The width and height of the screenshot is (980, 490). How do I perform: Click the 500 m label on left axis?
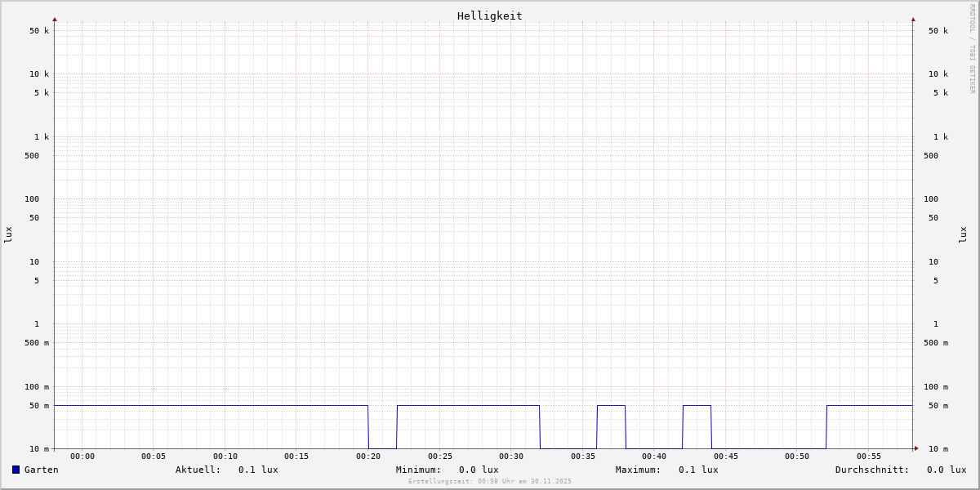point(37,343)
